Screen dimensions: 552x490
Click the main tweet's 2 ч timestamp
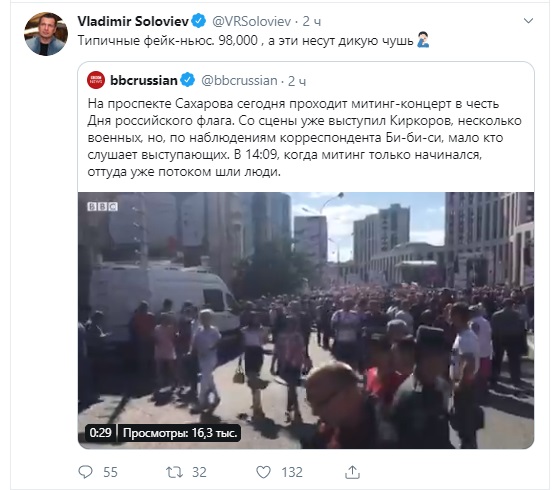(312, 22)
